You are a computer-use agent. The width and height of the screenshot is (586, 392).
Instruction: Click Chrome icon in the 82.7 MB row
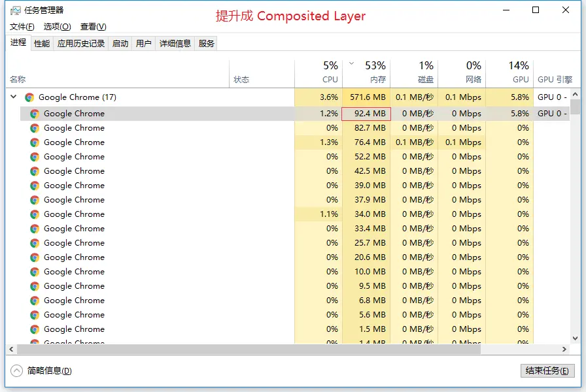click(35, 129)
